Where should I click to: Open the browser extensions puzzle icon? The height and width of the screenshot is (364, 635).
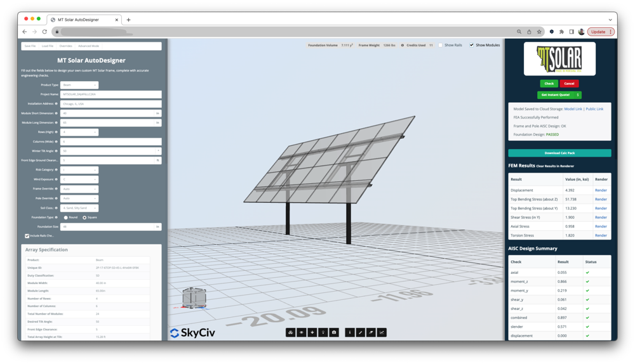(561, 32)
